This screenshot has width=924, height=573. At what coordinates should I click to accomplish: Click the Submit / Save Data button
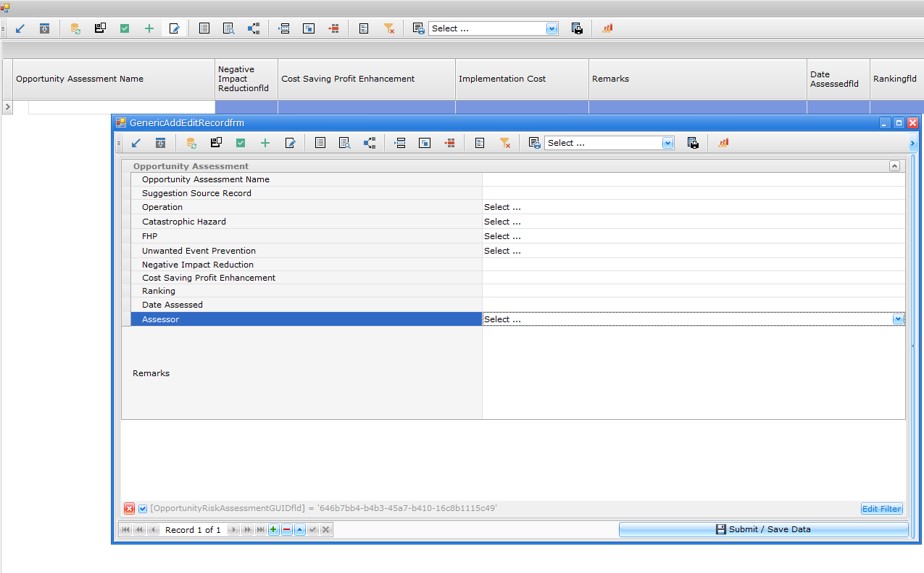coord(763,529)
